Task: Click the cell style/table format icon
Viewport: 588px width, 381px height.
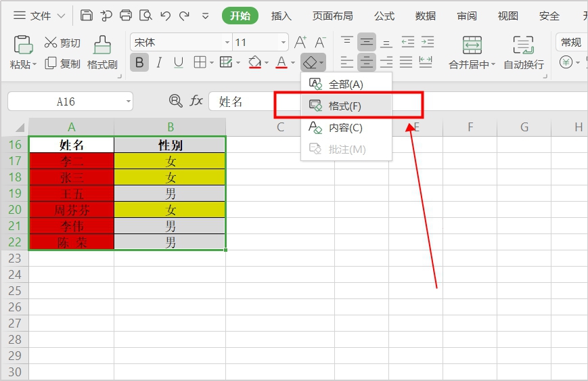Action: point(226,62)
